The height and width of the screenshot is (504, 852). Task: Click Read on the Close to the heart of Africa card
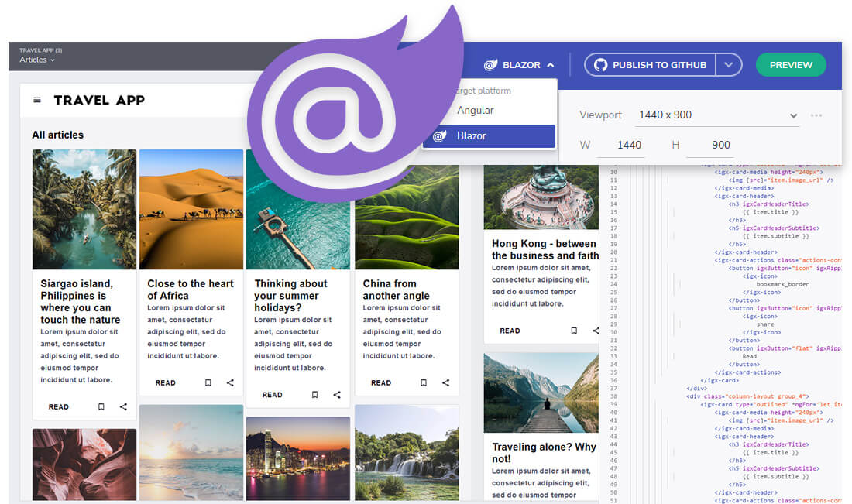click(x=165, y=382)
